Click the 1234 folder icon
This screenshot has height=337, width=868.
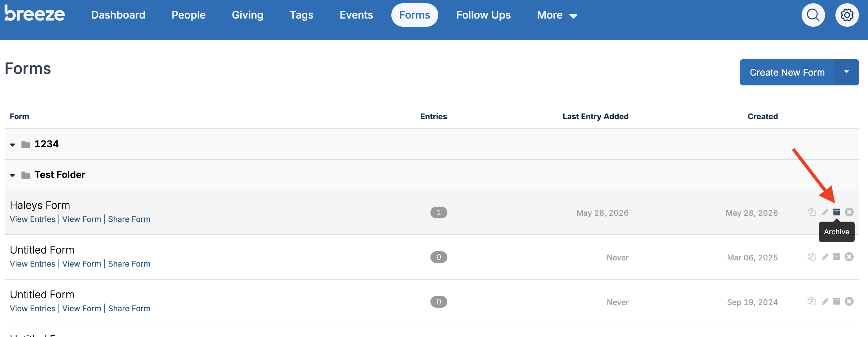(26, 145)
